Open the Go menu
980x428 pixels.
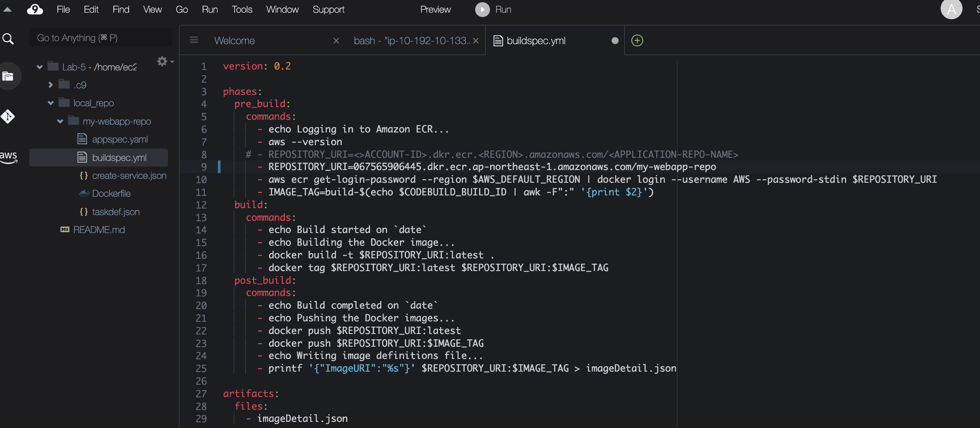[182, 10]
